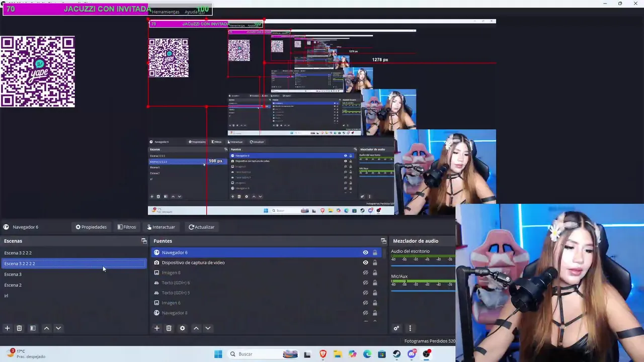Open Propiedades for the selected source
Image resolution: width=644 pixels, height=362 pixels.
click(x=91, y=227)
